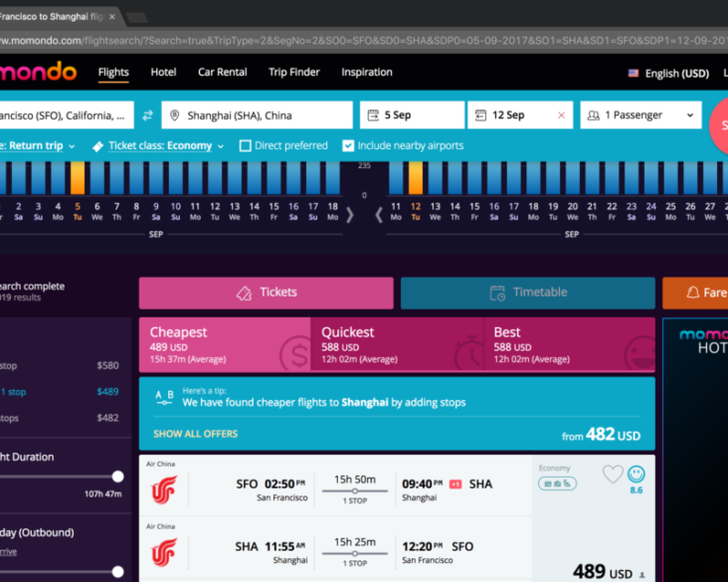
Task: Close the browser tab
Action: [112, 17]
